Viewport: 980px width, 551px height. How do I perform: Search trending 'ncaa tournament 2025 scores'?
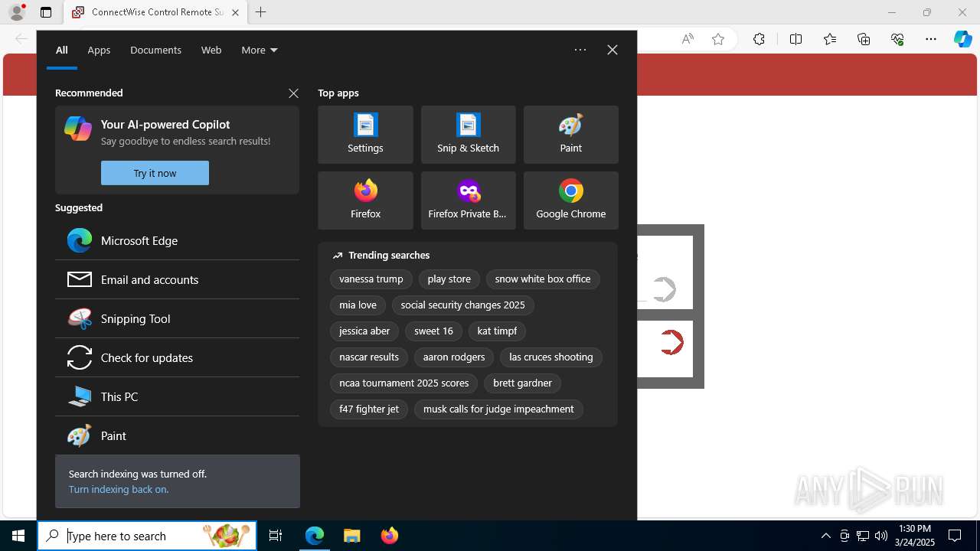click(404, 383)
